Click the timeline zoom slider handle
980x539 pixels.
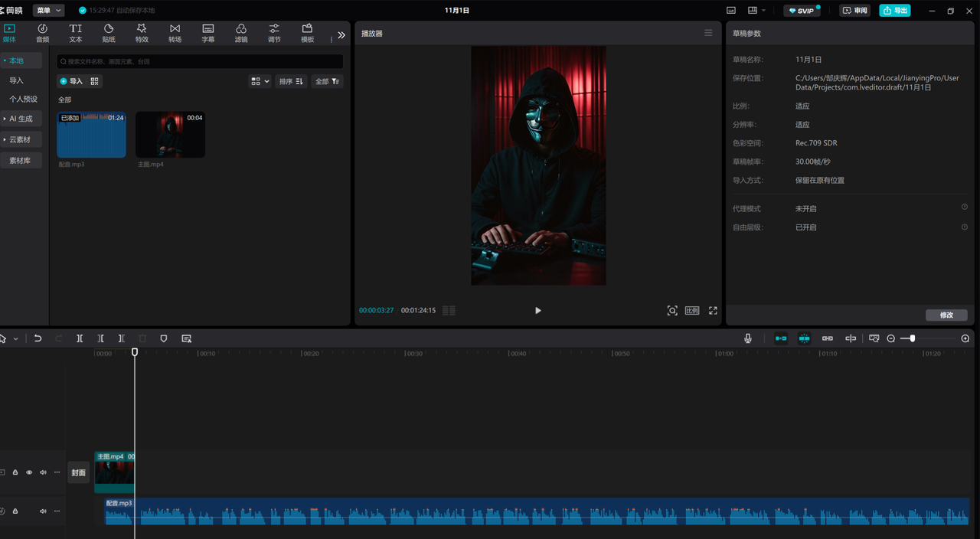pos(912,338)
